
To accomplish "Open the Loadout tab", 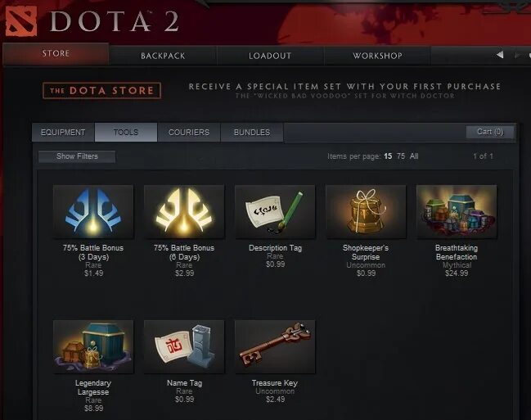I will 270,56.
